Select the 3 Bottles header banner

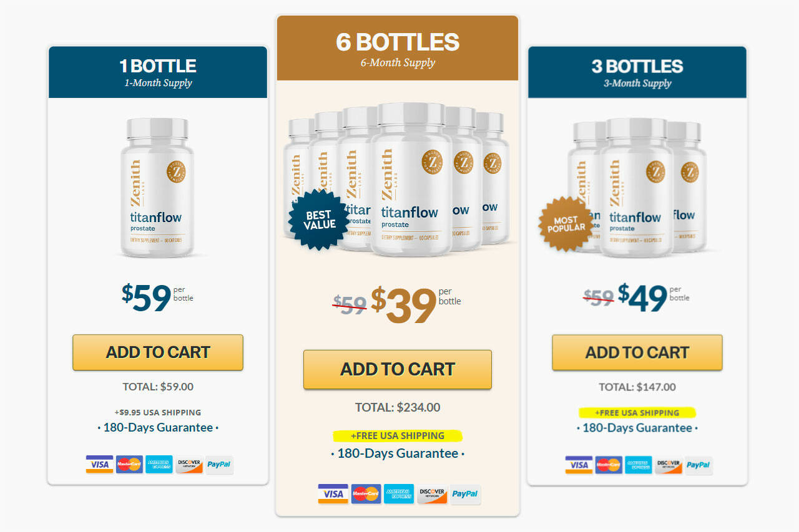(637, 72)
